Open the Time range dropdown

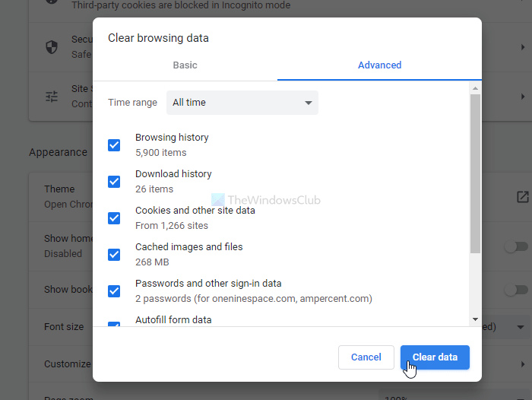point(242,103)
